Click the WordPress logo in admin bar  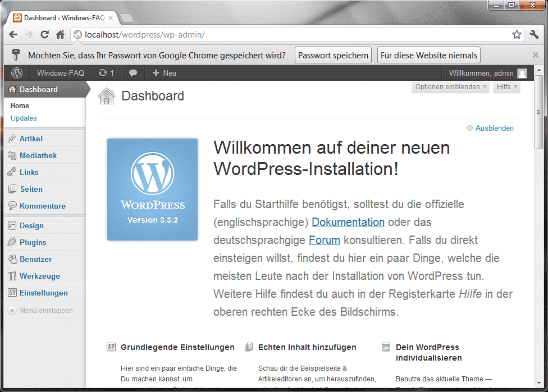click(x=17, y=73)
